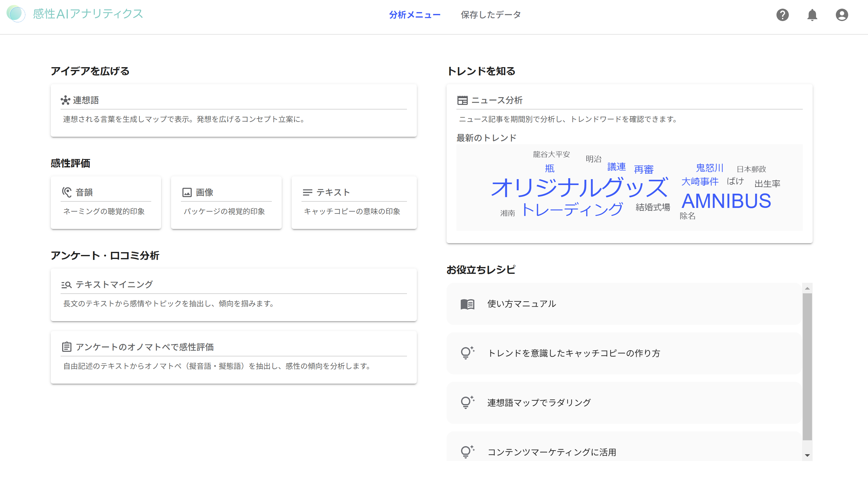Click the recipe list scrollbar thumb
Image resolution: width=868 pixels, height=487 pixels.
coord(807,367)
